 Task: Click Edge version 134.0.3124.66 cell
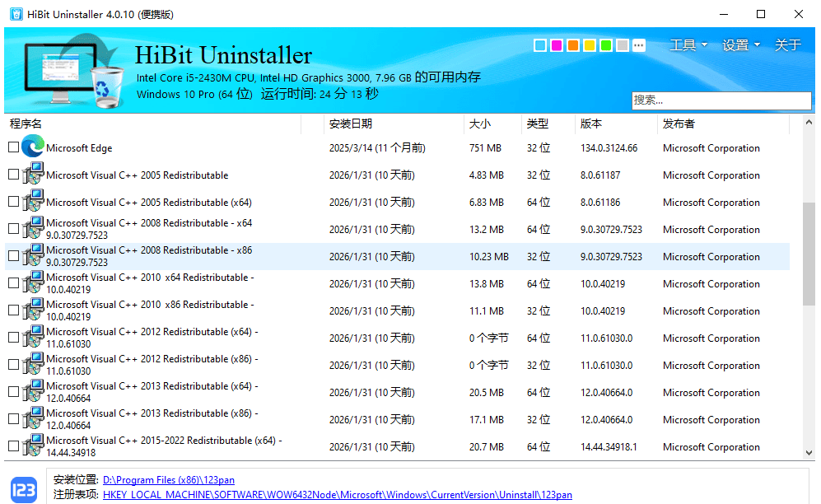point(609,148)
